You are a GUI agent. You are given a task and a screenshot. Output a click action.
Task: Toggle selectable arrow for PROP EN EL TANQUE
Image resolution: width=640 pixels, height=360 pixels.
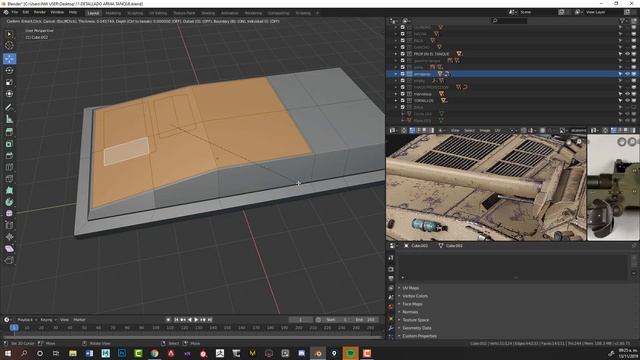620,54
